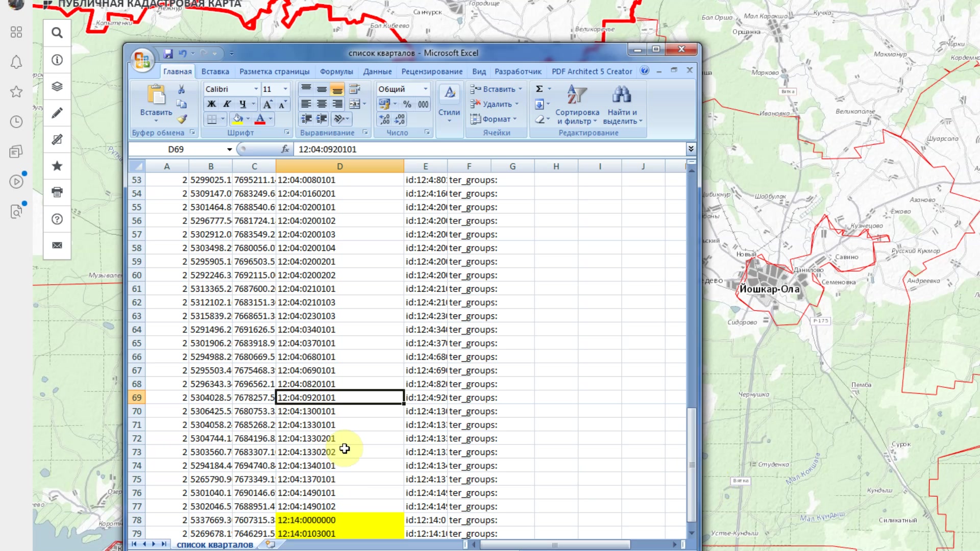The height and width of the screenshot is (551, 980).
Task: Toggle bold formatting (Ж)
Action: 211,104
